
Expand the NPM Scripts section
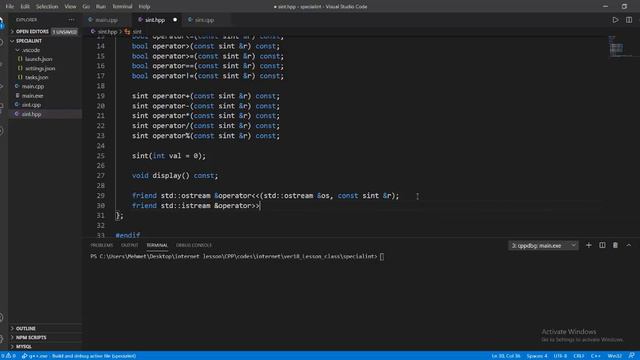point(45,338)
